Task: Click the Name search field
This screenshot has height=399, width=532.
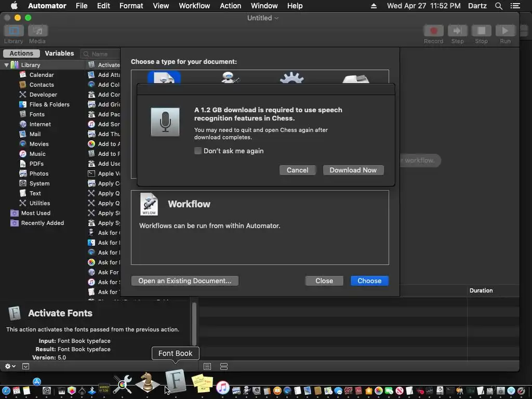Action: click(x=100, y=54)
